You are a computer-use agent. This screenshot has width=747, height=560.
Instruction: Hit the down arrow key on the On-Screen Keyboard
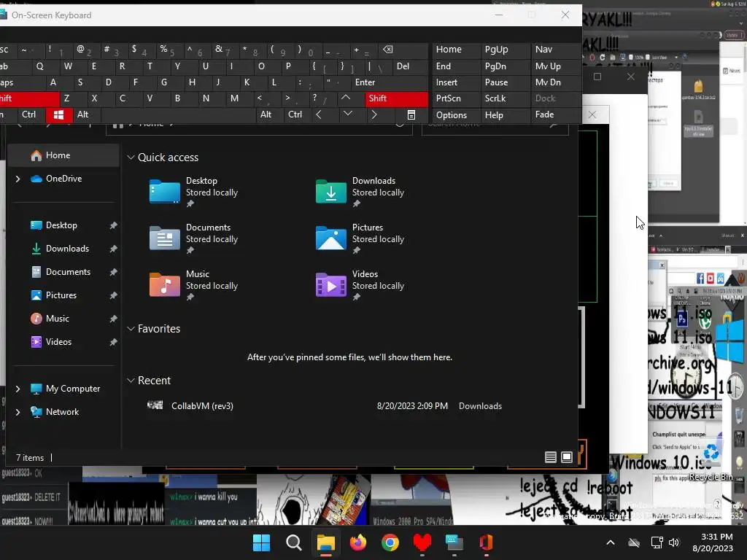pyautogui.click(x=348, y=114)
